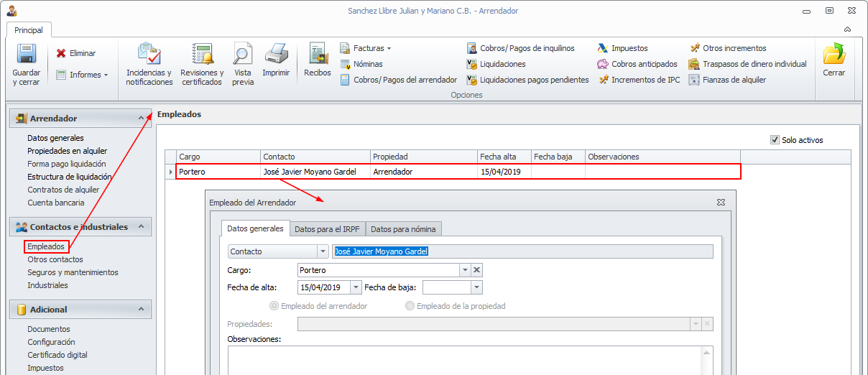The image size is (868, 375).
Task: Click the Eliminar red X icon
Action: 62,53
